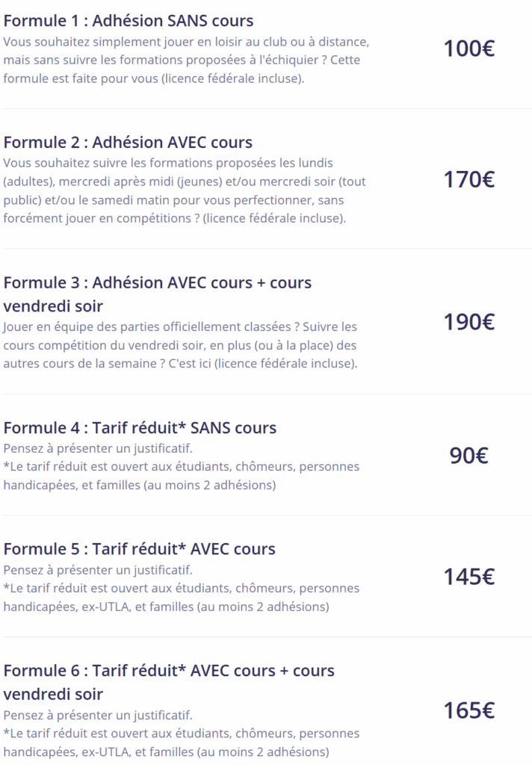Click the reduced tariff note under Formule 4
This screenshot has width=532, height=765.
point(181,476)
